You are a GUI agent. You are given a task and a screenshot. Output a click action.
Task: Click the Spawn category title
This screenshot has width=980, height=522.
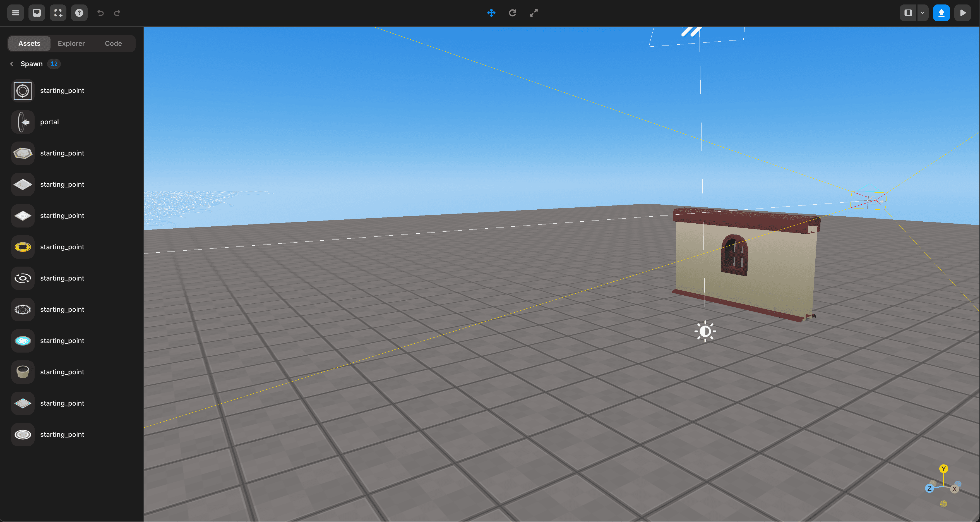[32, 64]
